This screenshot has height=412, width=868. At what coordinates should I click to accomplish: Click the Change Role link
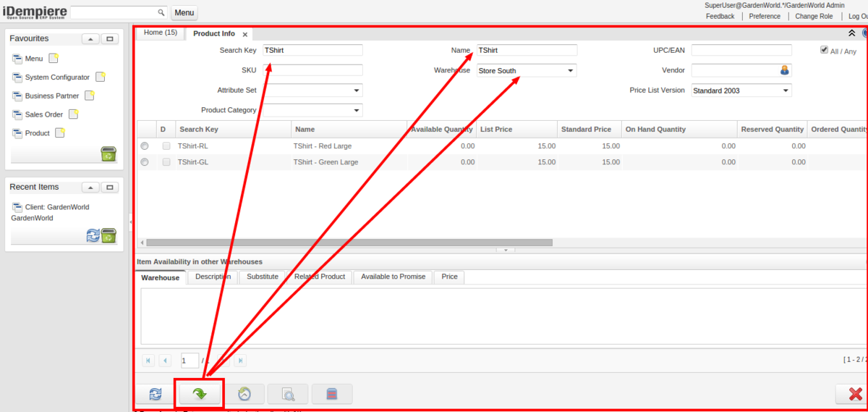[814, 16]
